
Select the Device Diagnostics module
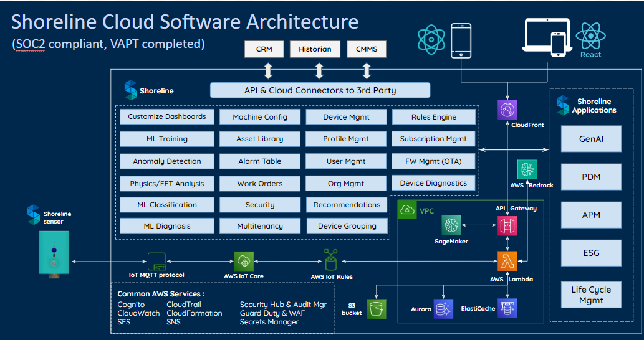(434, 183)
